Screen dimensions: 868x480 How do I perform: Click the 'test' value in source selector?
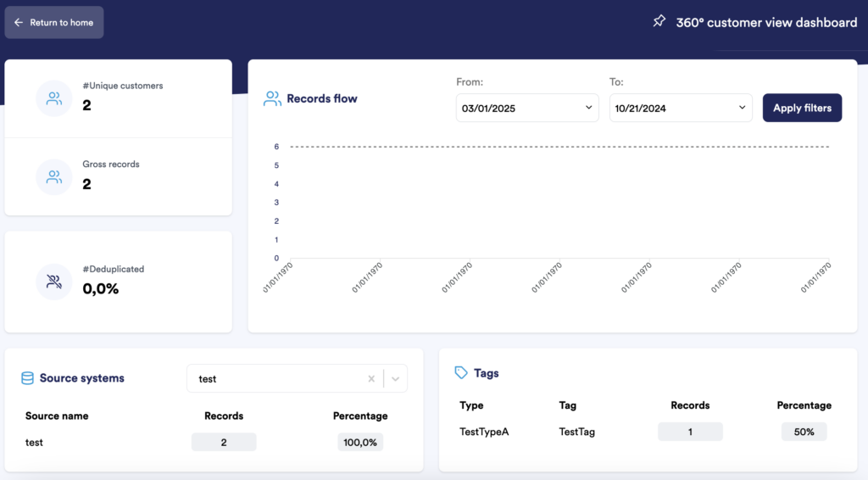[208, 379]
